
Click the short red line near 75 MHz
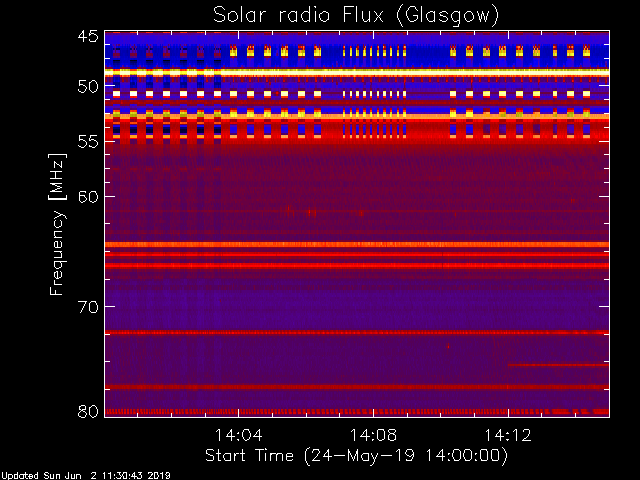pyautogui.click(x=558, y=365)
